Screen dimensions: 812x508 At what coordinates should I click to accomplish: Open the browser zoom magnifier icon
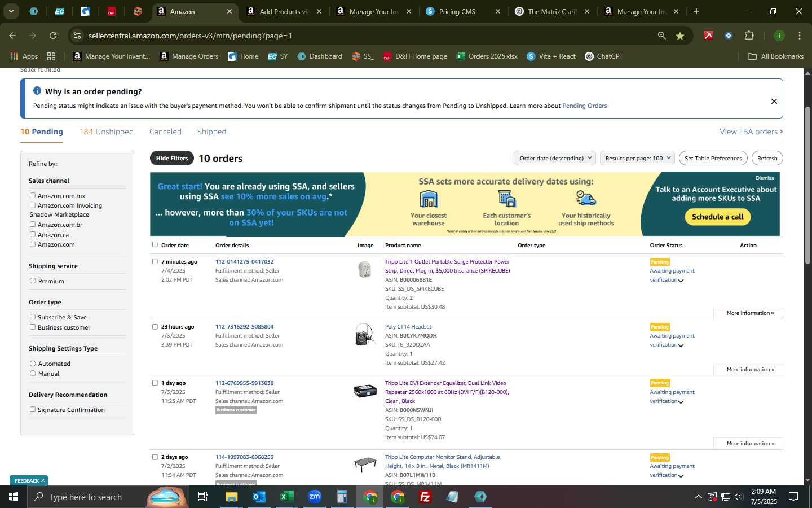tap(661, 36)
